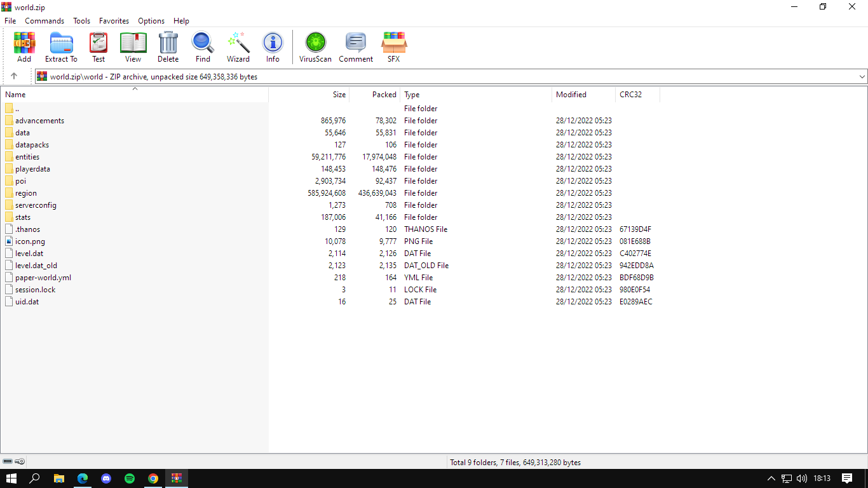
Task: Select the paper-world.yml file name
Action: pyautogui.click(x=43, y=278)
